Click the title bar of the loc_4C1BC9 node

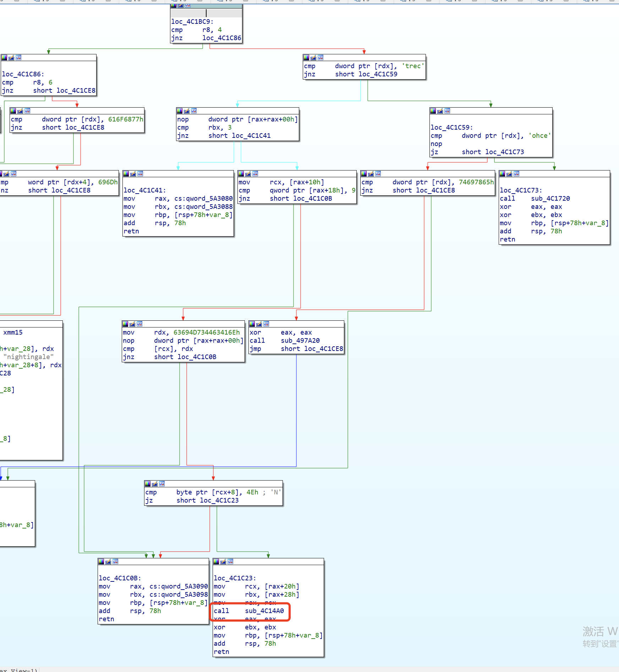coord(206,13)
